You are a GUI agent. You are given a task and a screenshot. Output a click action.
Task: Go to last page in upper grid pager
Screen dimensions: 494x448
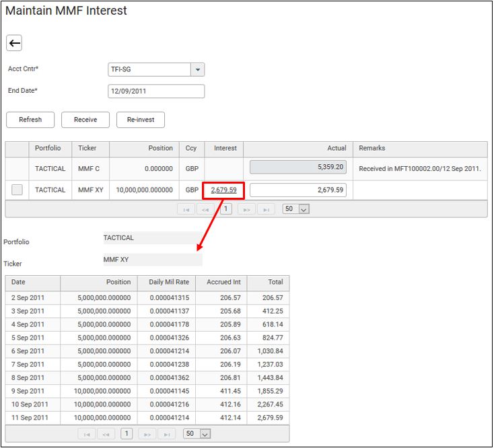(267, 209)
